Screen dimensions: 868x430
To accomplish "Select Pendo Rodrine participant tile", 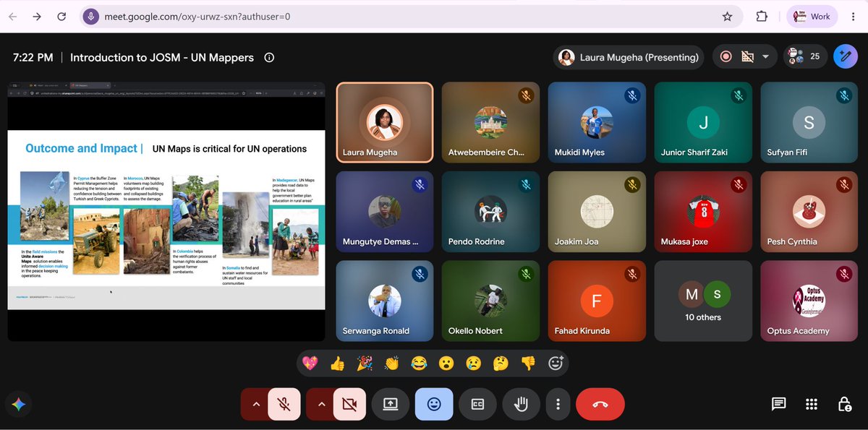I will (490, 211).
